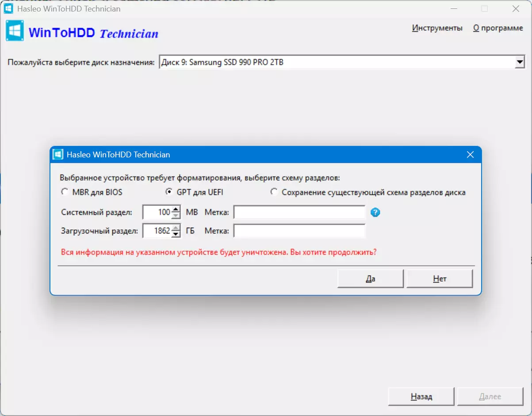Click the dialog title bar app icon
Image resolution: width=532 pixels, height=416 pixels.
point(57,155)
